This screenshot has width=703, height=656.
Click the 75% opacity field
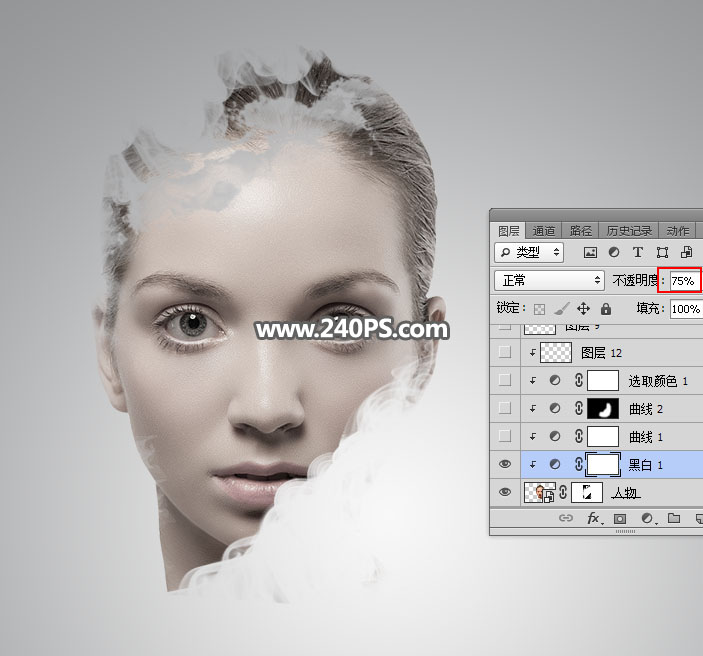(x=684, y=281)
